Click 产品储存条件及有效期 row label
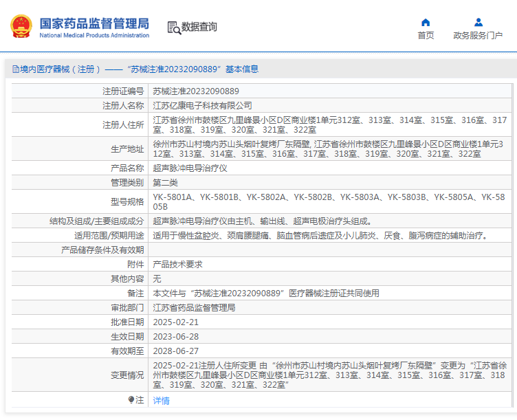The height and width of the screenshot is (420, 517). click(x=102, y=250)
